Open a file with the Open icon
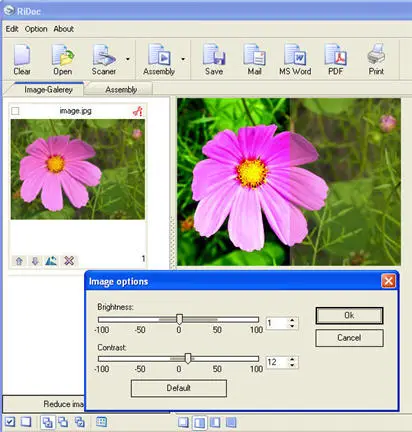Screen dimensions: 412x432 [x=63, y=59]
